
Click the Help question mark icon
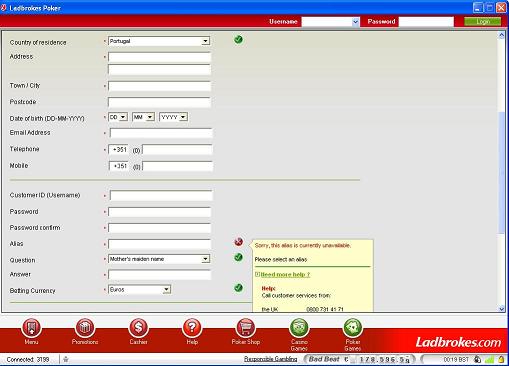click(192, 328)
